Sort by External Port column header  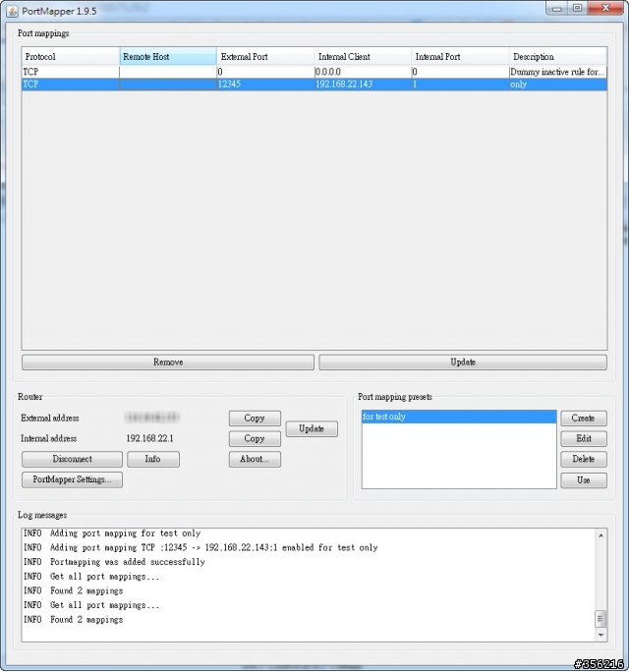pos(265,57)
